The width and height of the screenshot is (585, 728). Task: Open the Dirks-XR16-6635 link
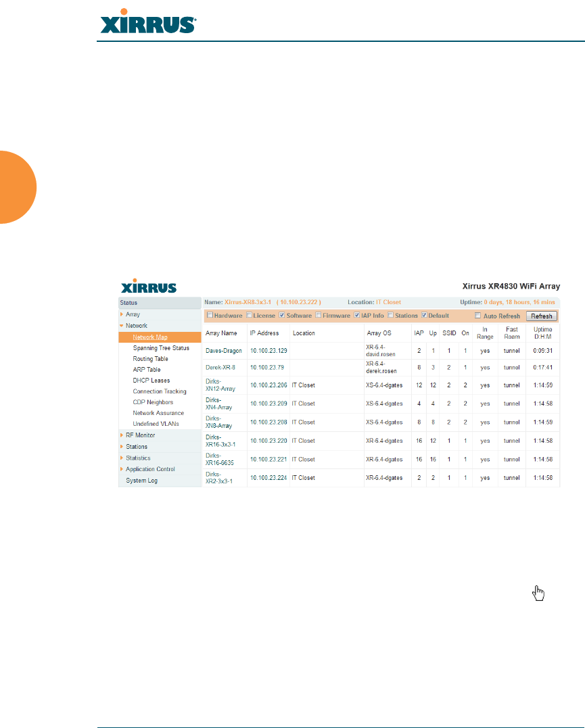[x=219, y=459]
